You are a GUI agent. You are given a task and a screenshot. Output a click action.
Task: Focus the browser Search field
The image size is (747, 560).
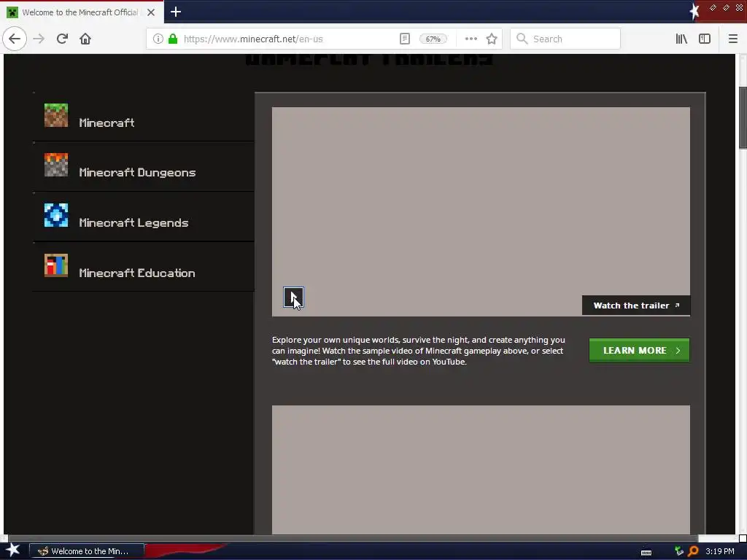point(565,39)
